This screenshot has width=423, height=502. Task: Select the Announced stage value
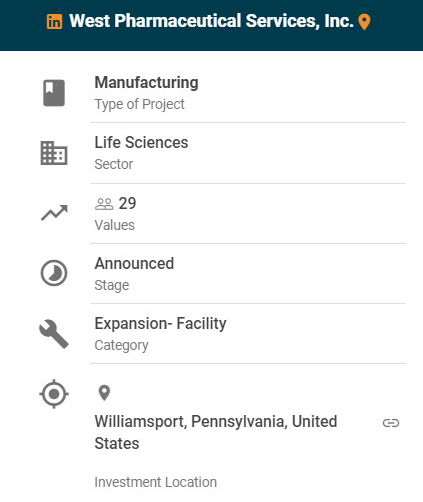pos(134,263)
